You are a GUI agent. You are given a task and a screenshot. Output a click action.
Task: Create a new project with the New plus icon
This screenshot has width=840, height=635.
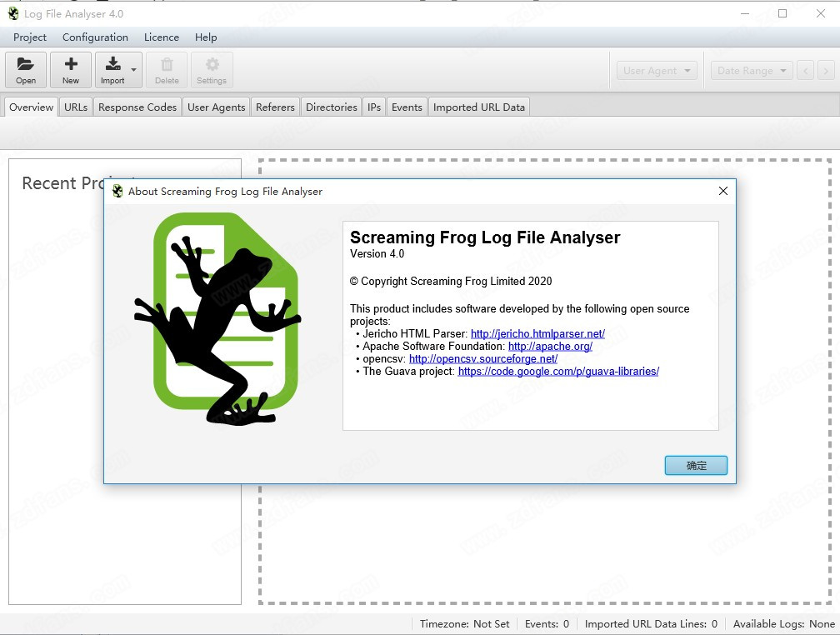[71, 70]
